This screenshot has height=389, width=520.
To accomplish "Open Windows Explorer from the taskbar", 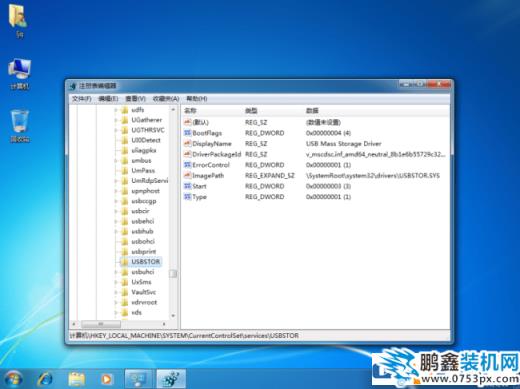I will (76, 379).
